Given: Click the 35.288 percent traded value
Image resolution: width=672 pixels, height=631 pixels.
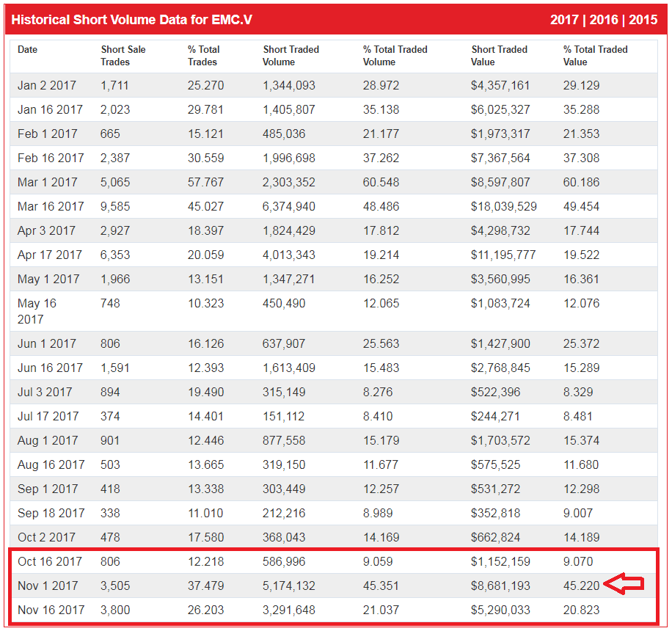Looking at the screenshot, I should tap(581, 110).
